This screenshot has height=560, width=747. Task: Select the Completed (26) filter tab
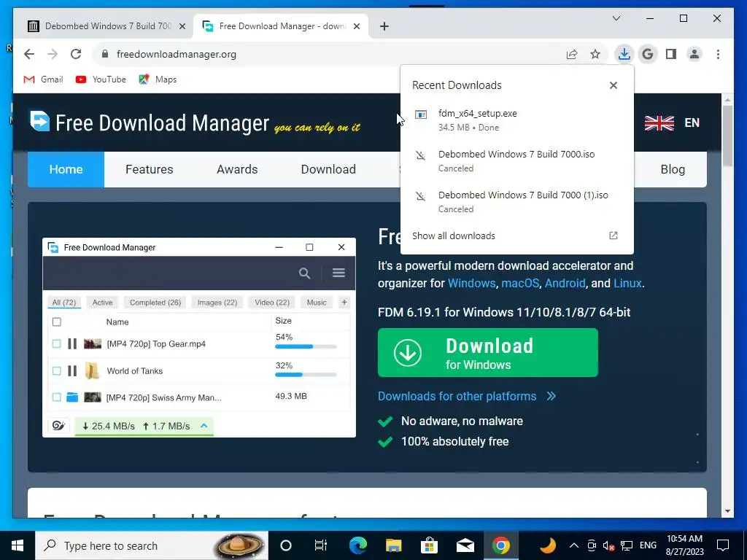click(155, 303)
